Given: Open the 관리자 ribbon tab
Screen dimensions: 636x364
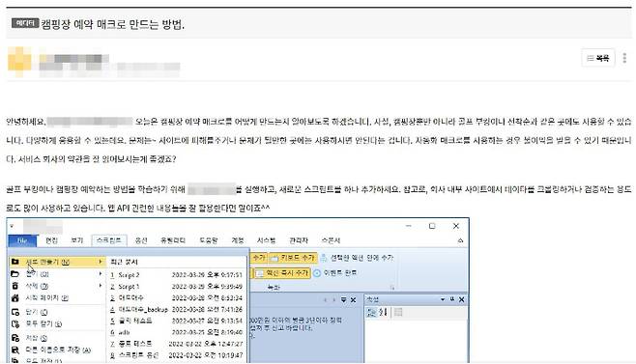Looking at the screenshot, I should (299, 240).
